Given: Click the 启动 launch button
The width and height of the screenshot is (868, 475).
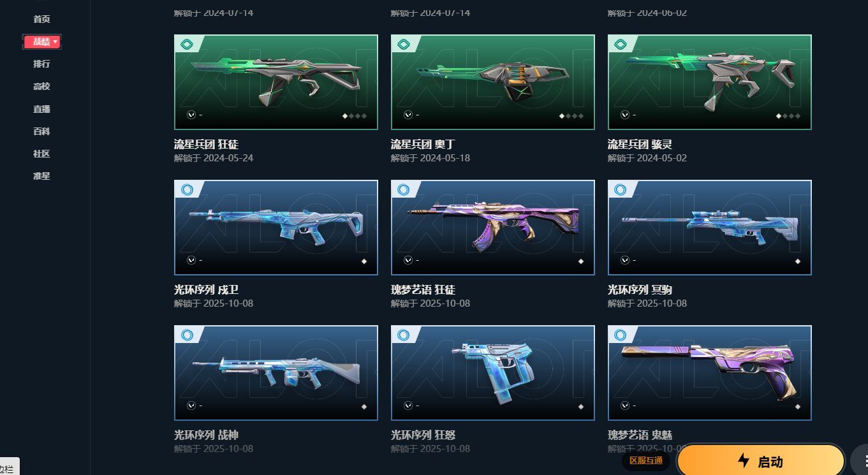Looking at the screenshot, I should tap(760, 461).
